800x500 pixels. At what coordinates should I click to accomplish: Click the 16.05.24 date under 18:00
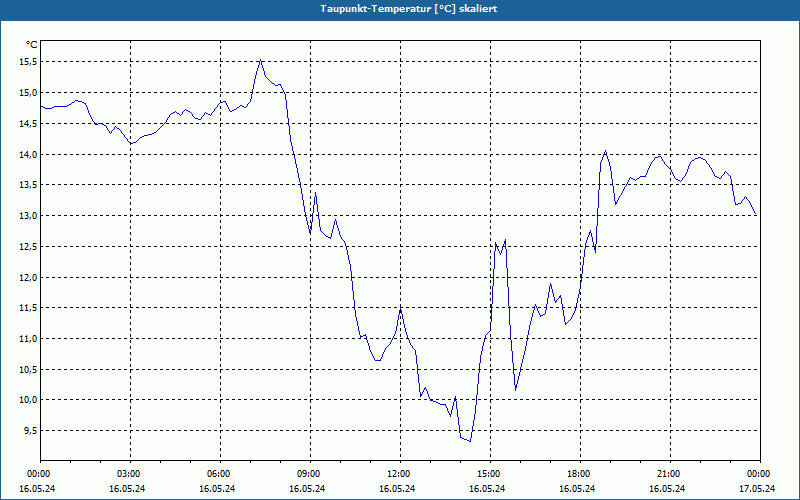[577, 488]
